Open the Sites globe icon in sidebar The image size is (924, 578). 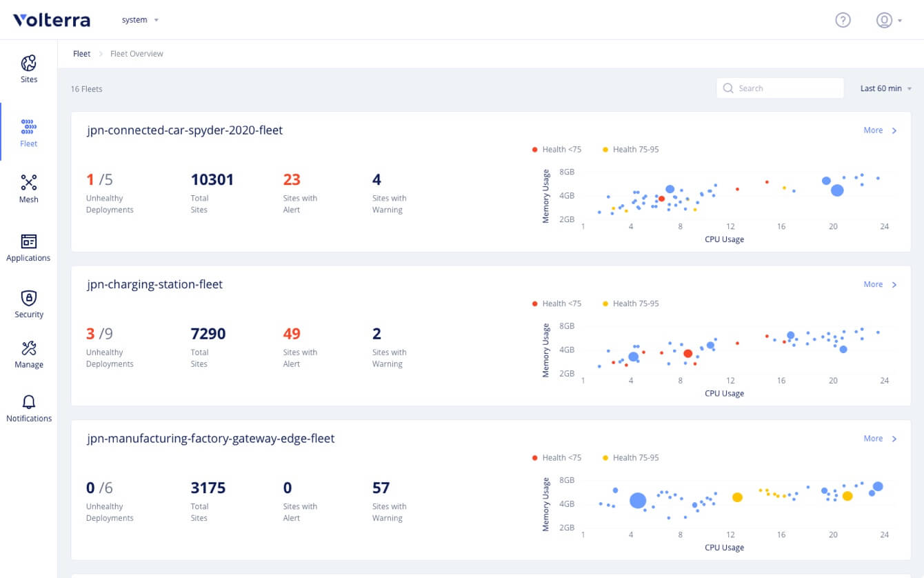28,64
